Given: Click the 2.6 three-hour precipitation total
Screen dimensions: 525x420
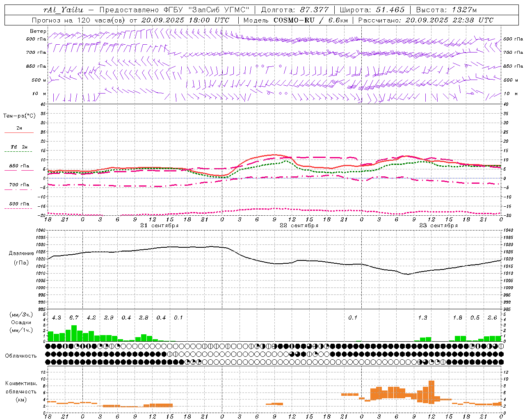Looking at the screenshot, I should 492,317.
